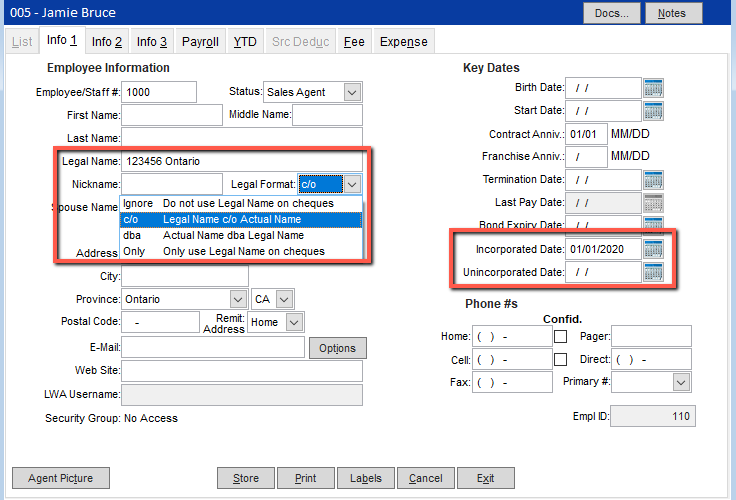
Task: Switch to the Info 2 tab
Action: click(x=107, y=41)
